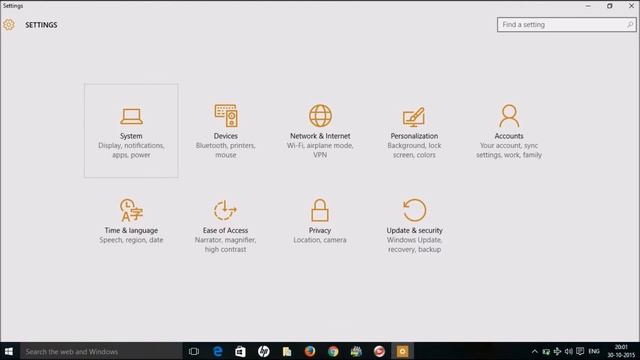Click the Network & Internet label
The image size is (640, 360).
(320, 136)
